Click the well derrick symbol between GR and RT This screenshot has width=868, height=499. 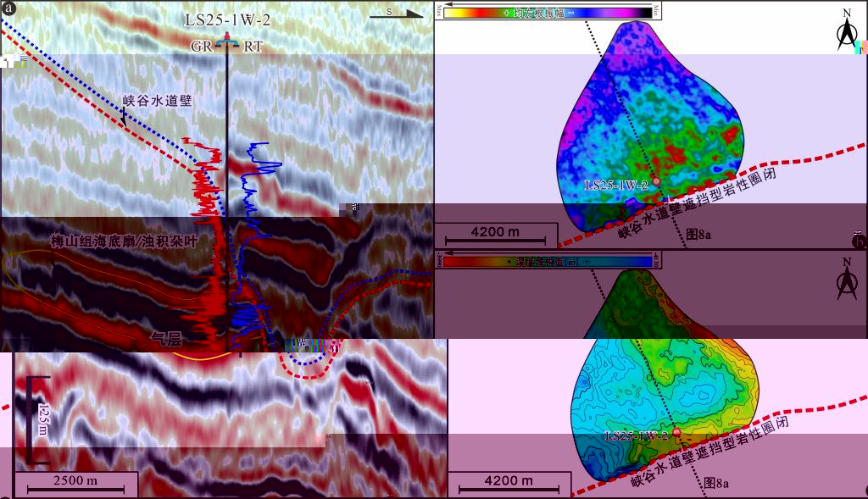(x=226, y=40)
